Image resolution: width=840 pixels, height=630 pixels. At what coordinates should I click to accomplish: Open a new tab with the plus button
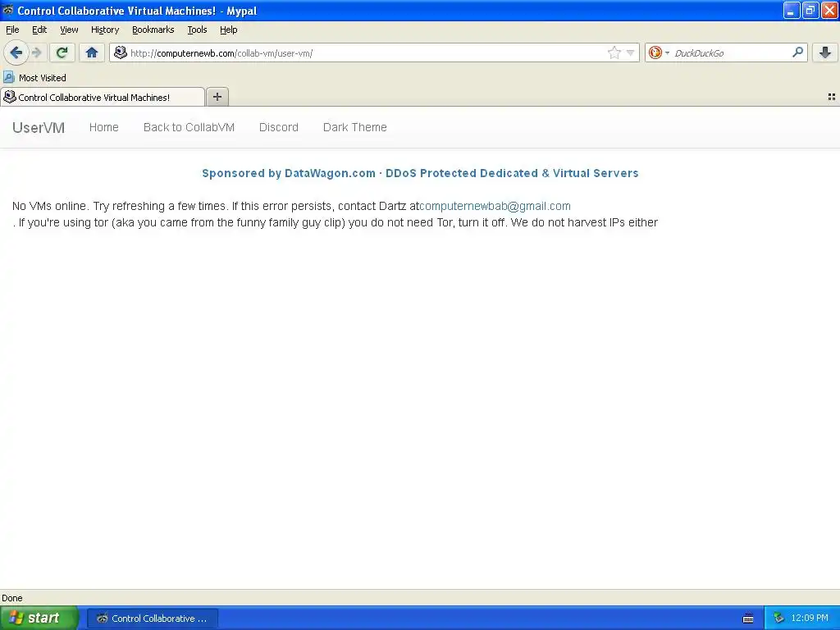tap(217, 97)
